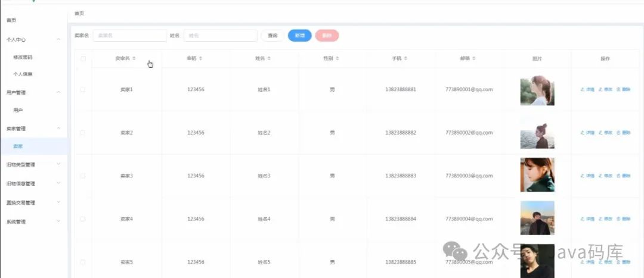Check the box for the 卖家4 row
The height and width of the screenshot is (278, 644).
pyautogui.click(x=83, y=219)
